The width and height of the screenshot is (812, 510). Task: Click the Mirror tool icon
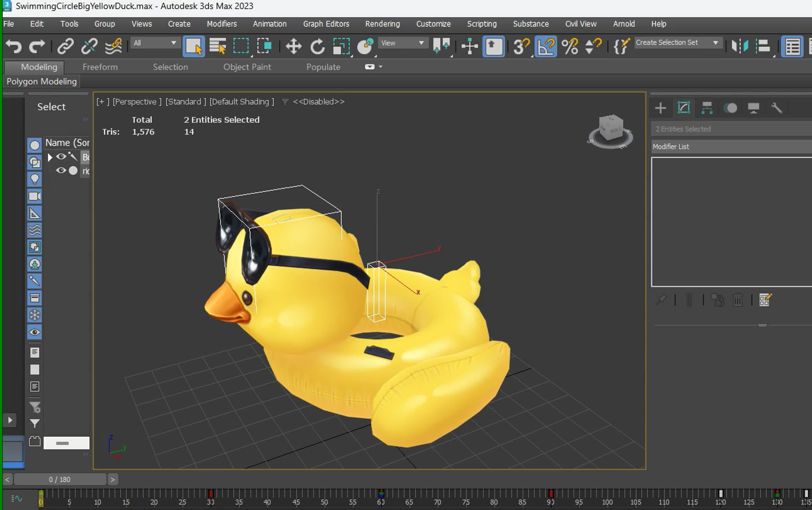(x=740, y=46)
